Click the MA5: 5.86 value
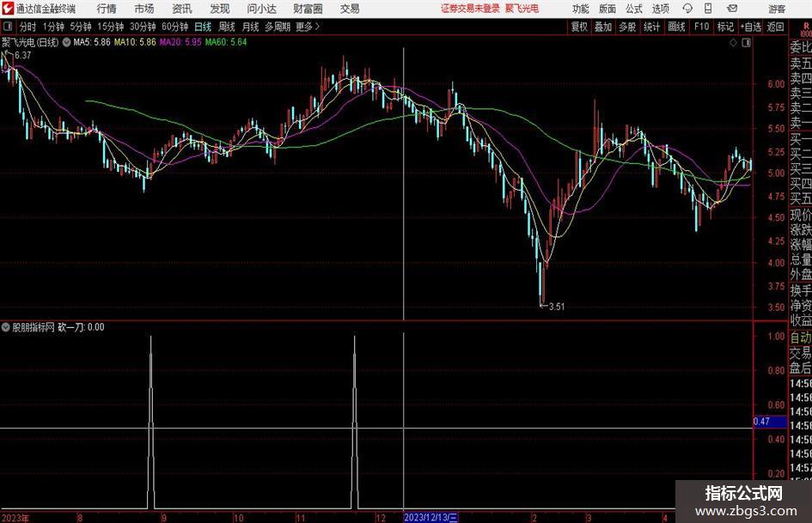The height and width of the screenshot is (523, 812). (92, 42)
